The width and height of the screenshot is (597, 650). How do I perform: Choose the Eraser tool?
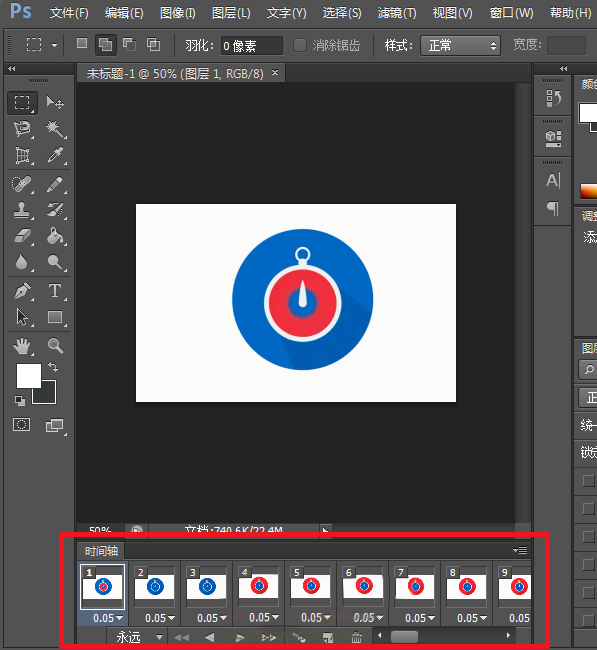tap(22, 236)
